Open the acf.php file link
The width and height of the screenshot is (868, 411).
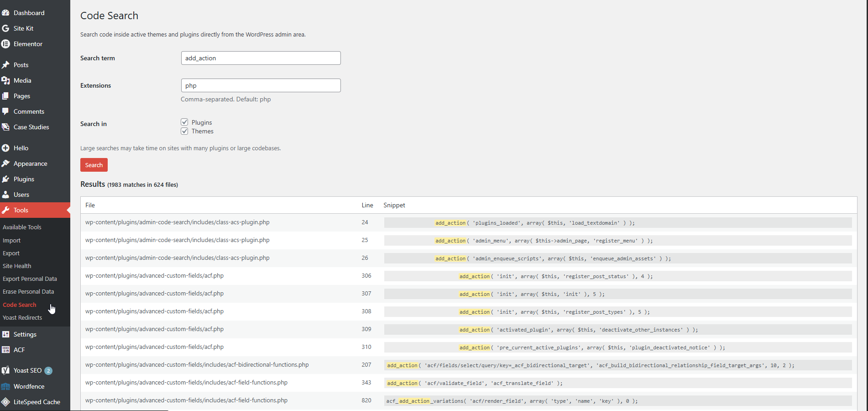pyautogui.click(x=154, y=276)
